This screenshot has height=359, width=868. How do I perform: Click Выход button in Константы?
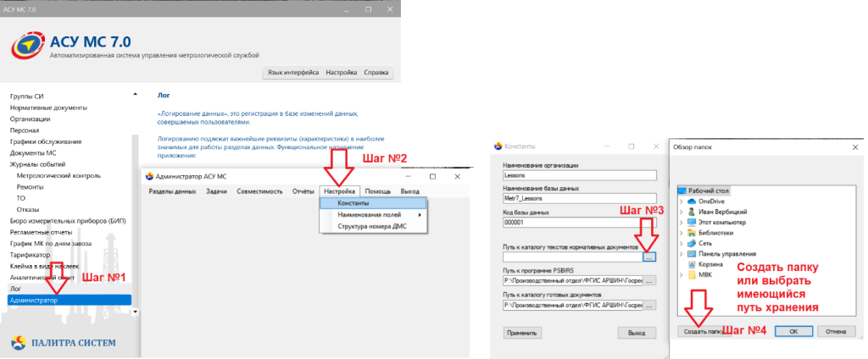pyautogui.click(x=637, y=333)
